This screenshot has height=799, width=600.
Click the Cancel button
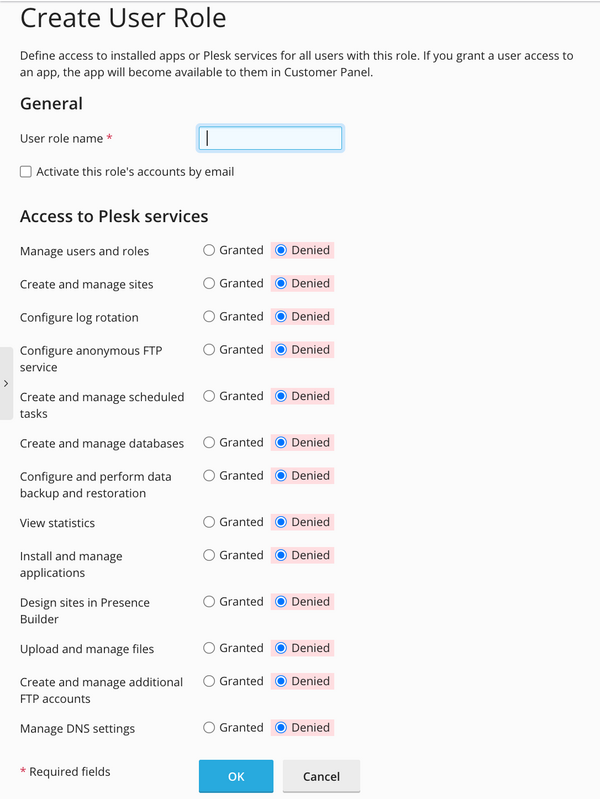coord(321,776)
